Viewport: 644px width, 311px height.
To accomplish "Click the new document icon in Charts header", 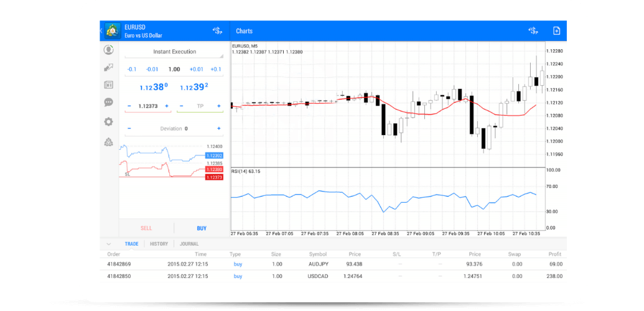I will click(x=556, y=31).
